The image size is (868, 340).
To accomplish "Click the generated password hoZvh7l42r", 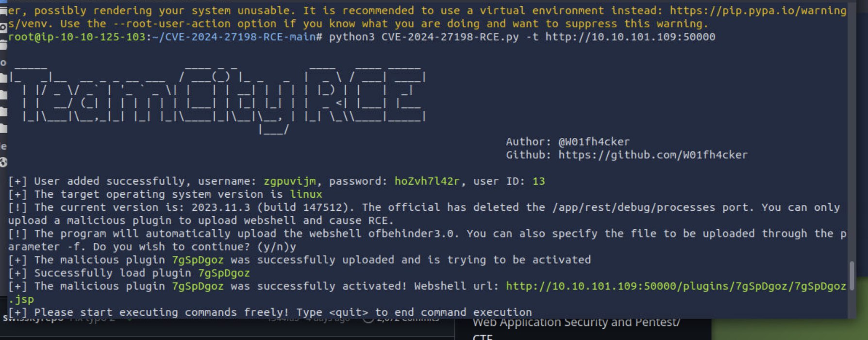I will (427, 181).
